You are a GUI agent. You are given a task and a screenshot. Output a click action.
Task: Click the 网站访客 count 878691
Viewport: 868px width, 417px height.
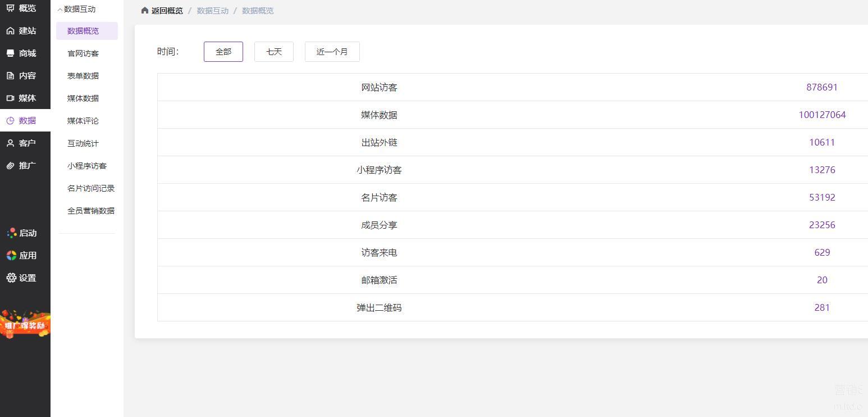pos(821,87)
